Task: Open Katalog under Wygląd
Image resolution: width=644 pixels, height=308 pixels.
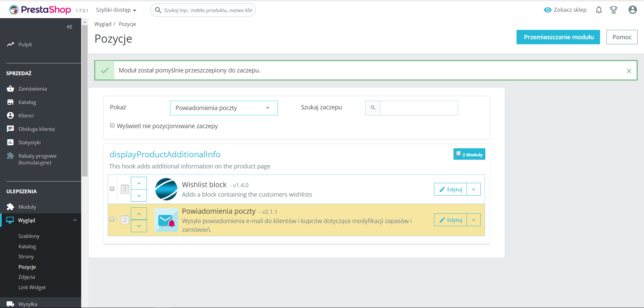Action: click(x=27, y=246)
